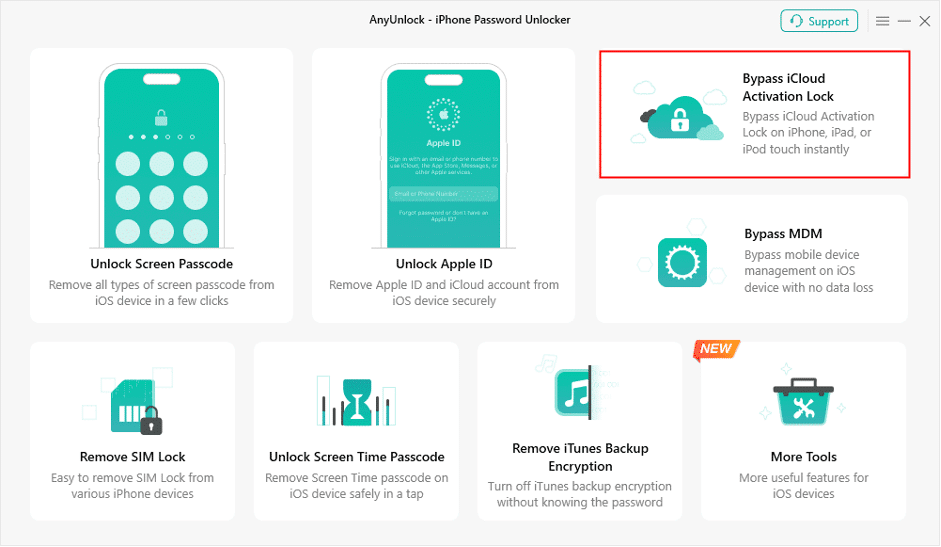Viewport: 941px width, 547px height.
Task: Open the Support button
Action: (819, 21)
